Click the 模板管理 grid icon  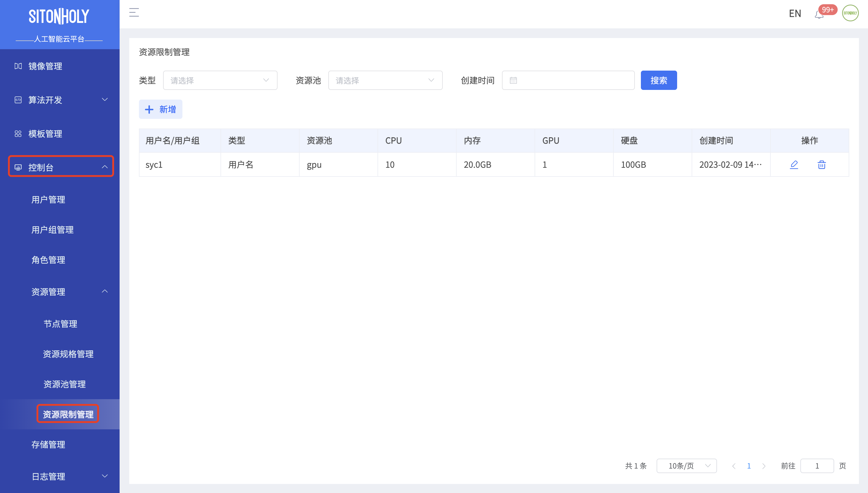point(18,134)
